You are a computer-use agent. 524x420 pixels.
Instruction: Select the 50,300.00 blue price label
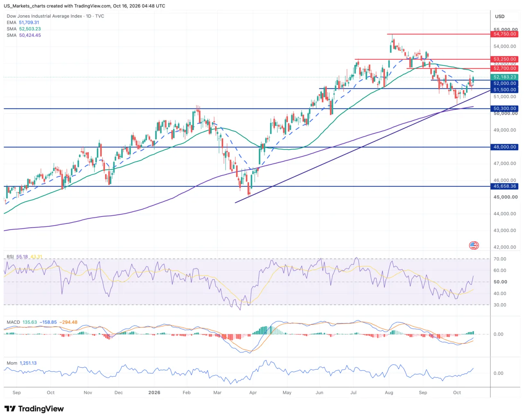pos(504,108)
